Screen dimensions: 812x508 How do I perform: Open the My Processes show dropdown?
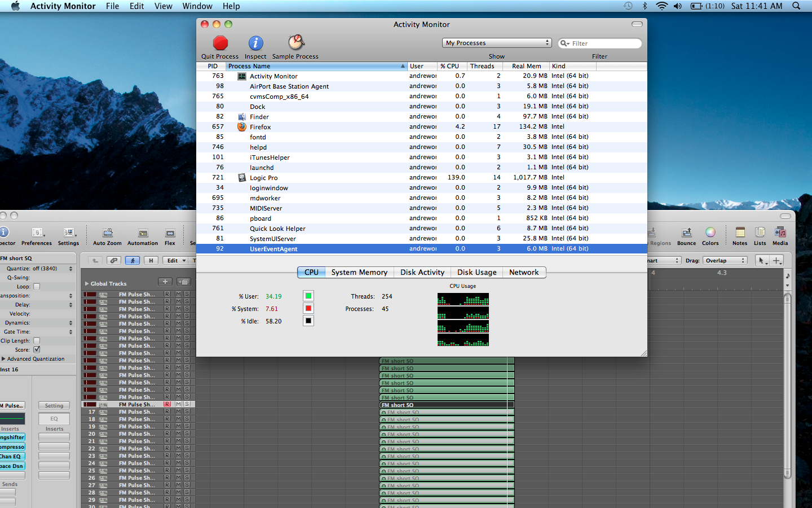pyautogui.click(x=497, y=43)
